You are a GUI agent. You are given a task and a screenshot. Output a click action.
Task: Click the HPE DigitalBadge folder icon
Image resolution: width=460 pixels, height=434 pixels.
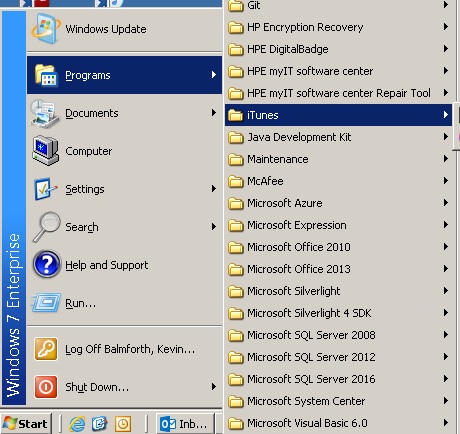(x=236, y=49)
